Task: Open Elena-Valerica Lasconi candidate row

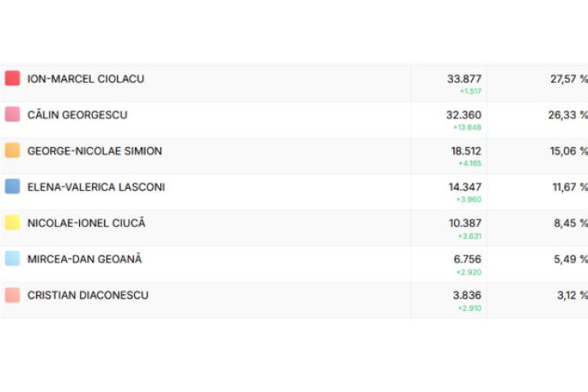Action: click(x=96, y=187)
